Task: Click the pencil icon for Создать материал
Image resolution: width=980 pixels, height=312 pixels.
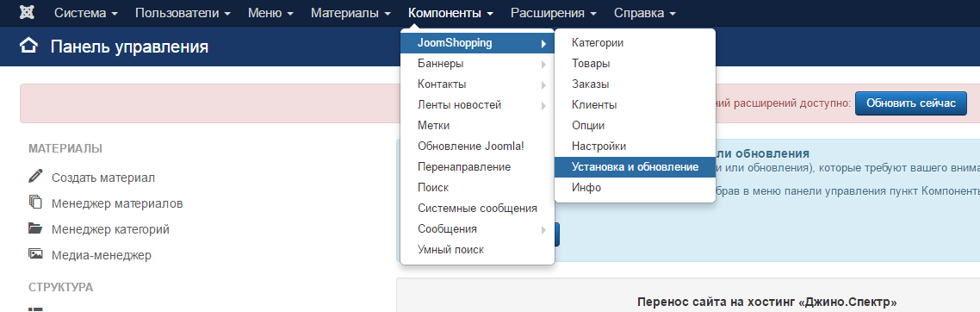Action: click(35, 177)
